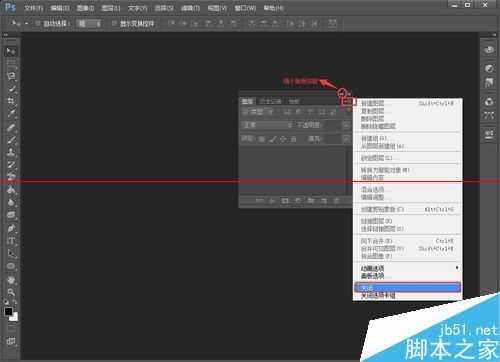This screenshot has height=362, width=500.
Task: Select the Clone Stamp tool
Action: click(x=11, y=152)
